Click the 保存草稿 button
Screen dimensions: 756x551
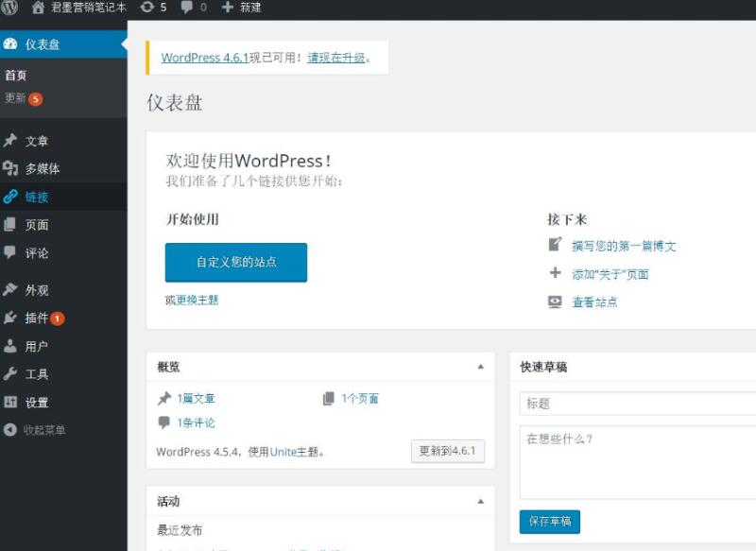pos(550,522)
